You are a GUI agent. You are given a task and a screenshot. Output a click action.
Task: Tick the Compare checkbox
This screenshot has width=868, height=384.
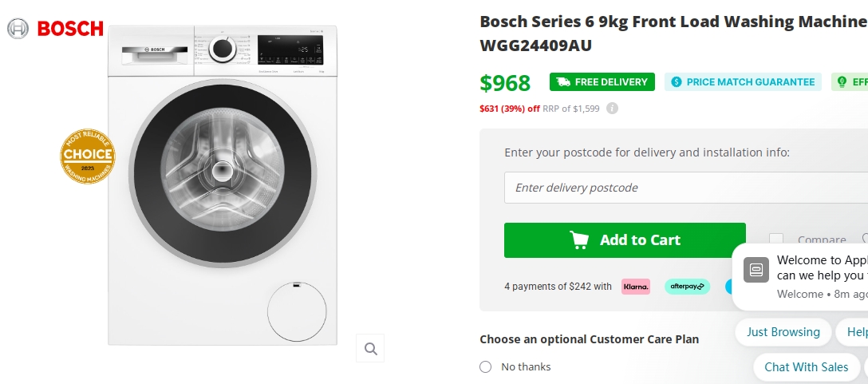776,240
